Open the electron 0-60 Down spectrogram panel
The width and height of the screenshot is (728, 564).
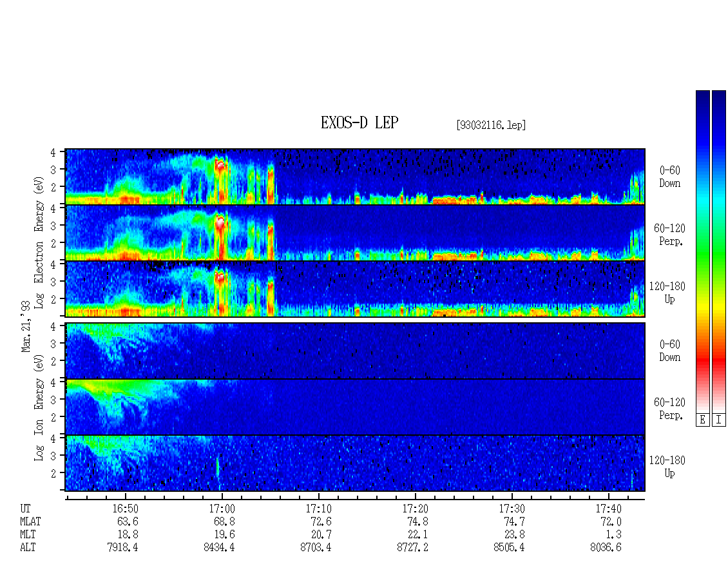click(x=355, y=177)
